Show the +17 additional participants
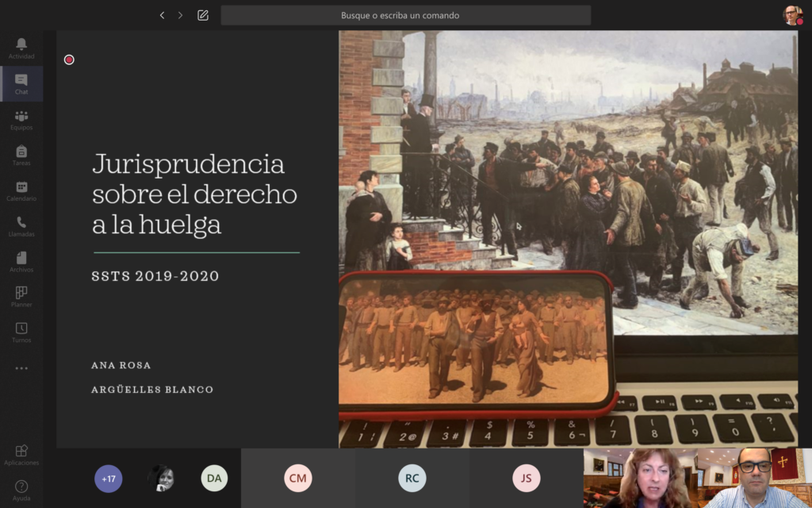The height and width of the screenshot is (508, 812). coord(108,479)
